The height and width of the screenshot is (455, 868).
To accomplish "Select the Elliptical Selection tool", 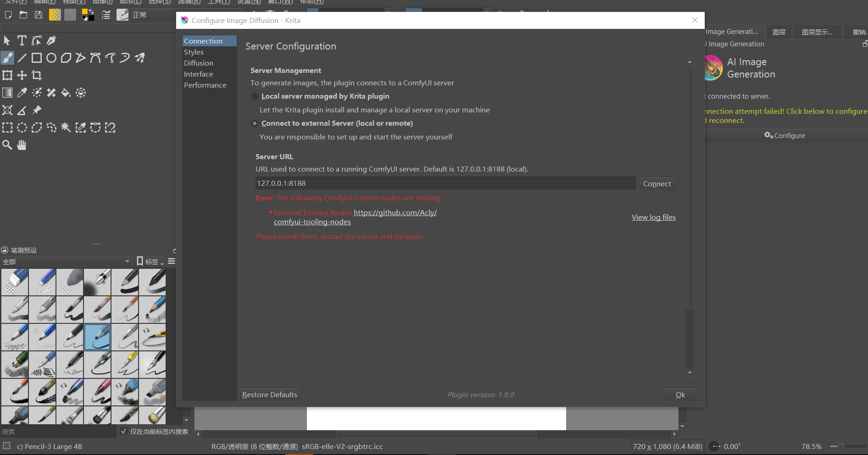I will tap(22, 128).
